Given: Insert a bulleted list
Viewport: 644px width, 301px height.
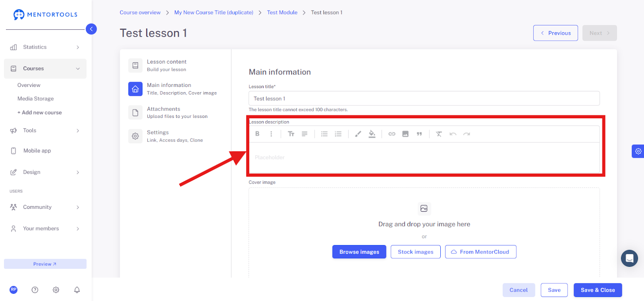Looking at the screenshot, I should click(x=324, y=134).
